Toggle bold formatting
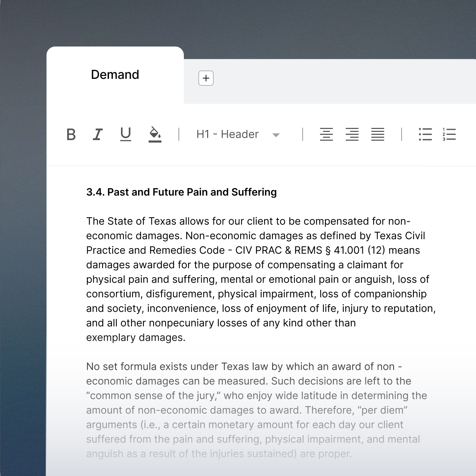Screen dimensions: 476x476 (71, 134)
